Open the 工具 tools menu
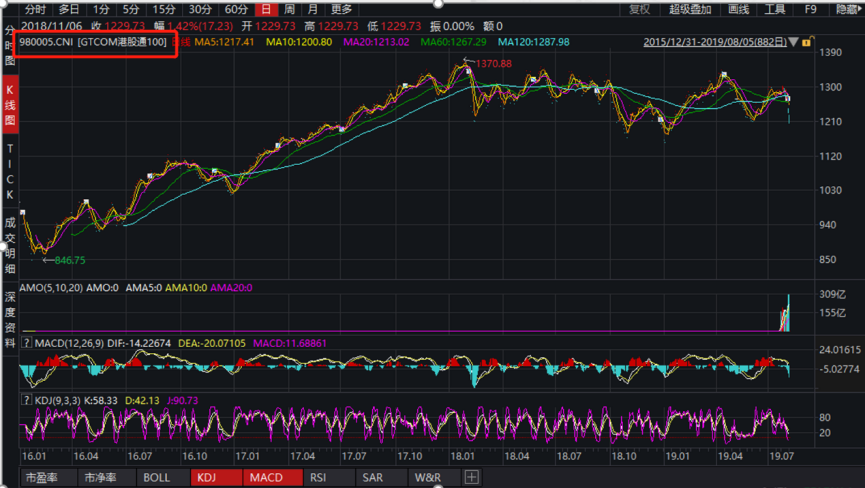 tap(775, 9)
